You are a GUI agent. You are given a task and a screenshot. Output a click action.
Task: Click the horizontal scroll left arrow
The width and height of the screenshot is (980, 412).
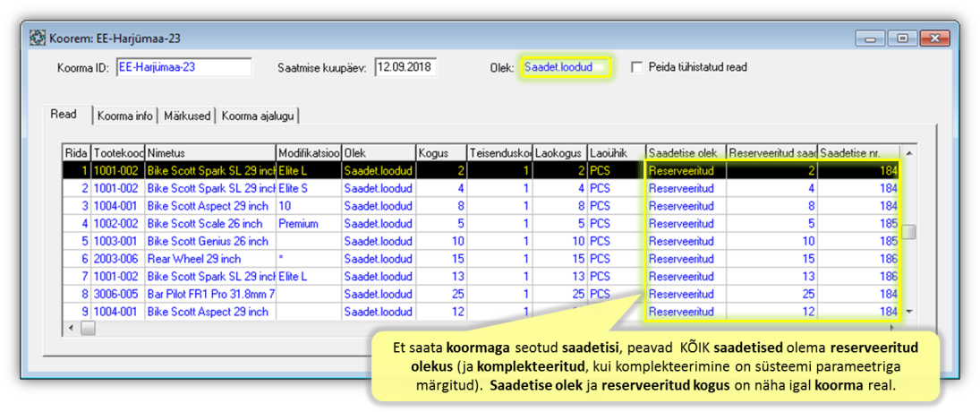click(x=71, y=328)
